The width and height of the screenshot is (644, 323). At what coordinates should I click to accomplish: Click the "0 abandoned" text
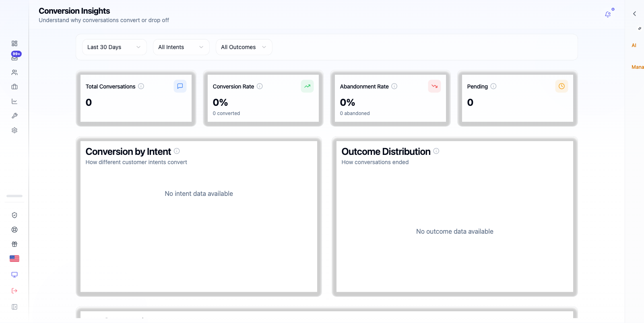point(355,113)
